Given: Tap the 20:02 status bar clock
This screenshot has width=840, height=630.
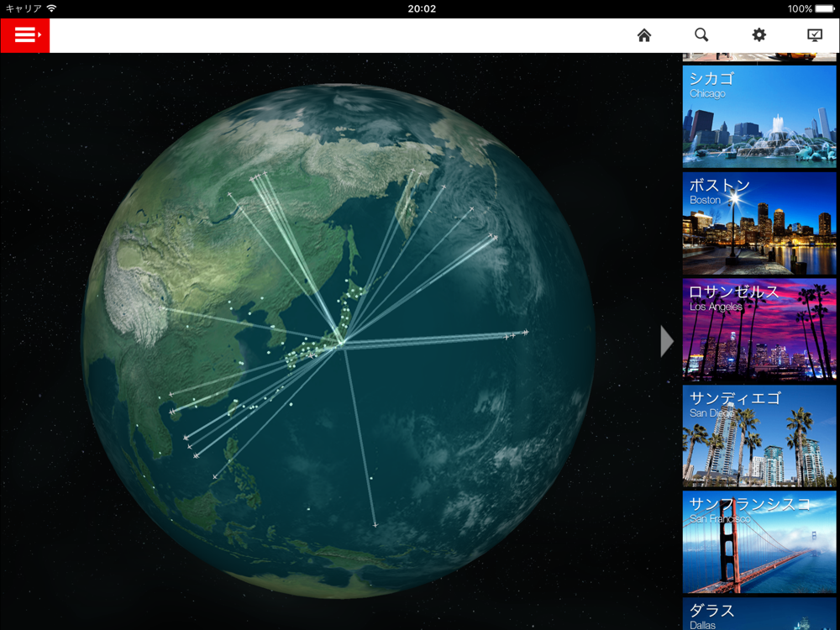Looking at the screenshot, I should (422, 8).
